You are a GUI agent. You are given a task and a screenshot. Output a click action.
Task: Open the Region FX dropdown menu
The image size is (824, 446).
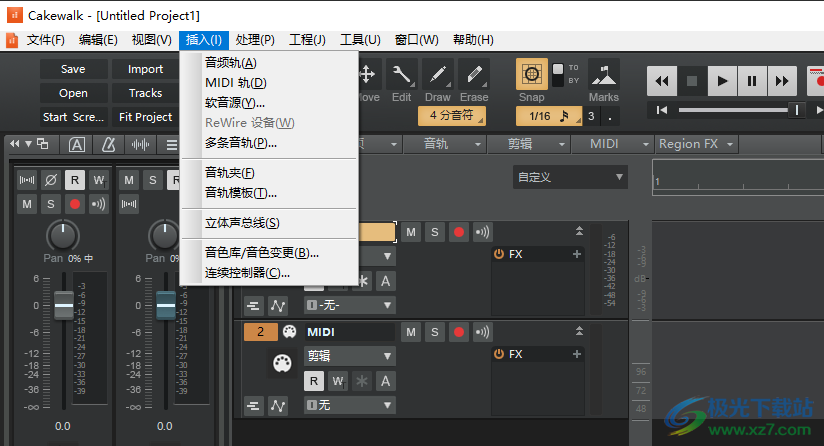(x=696, y=144)
